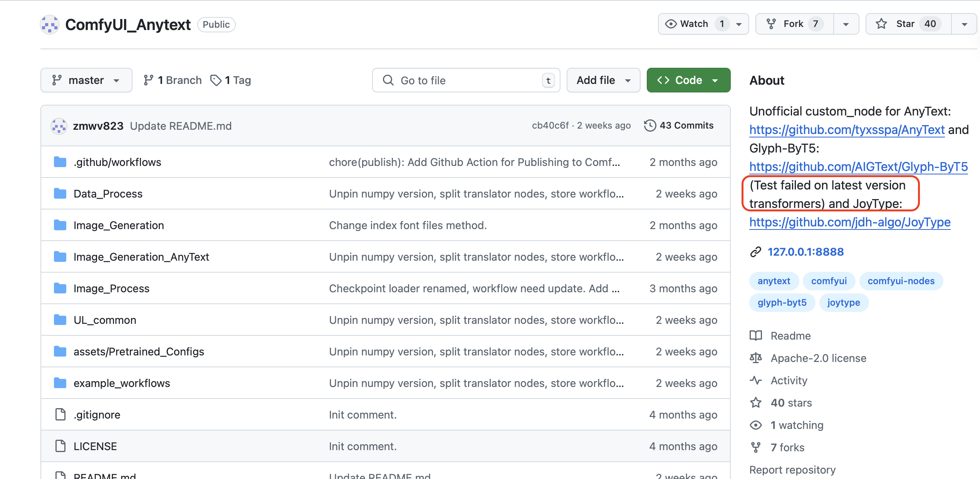980x479 pixels.
Task: Open commit hash cb40c6f
Action: (x=550, y=126)
